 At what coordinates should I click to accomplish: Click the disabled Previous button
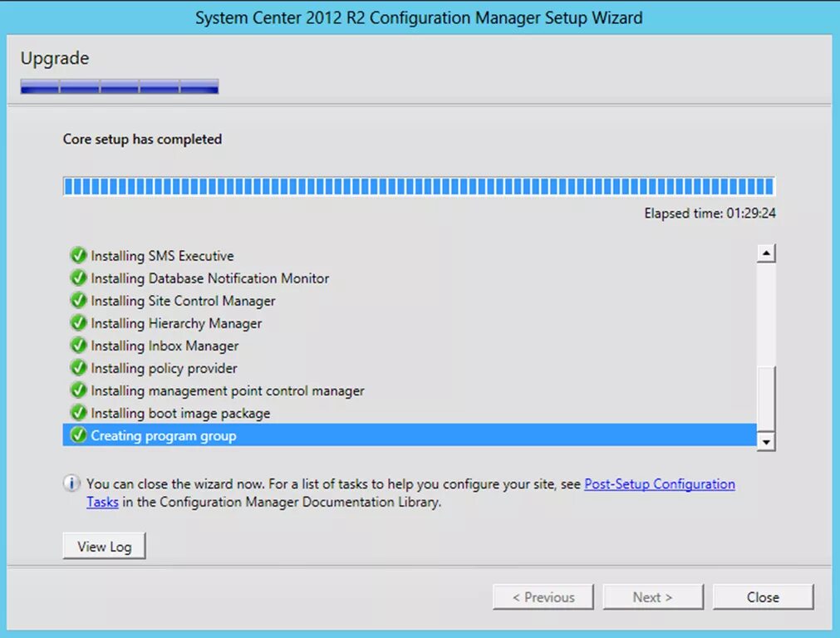tap(543, 596)
